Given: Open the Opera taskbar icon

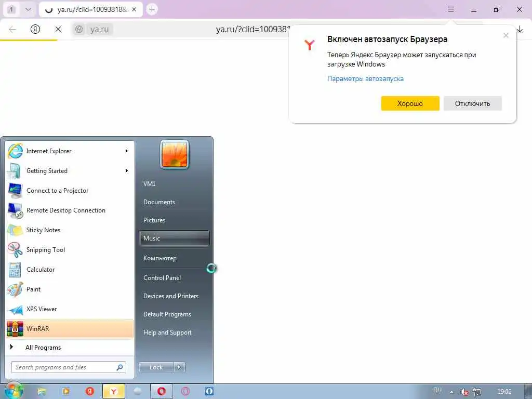Looking at the screenshot, I should 162,392.
